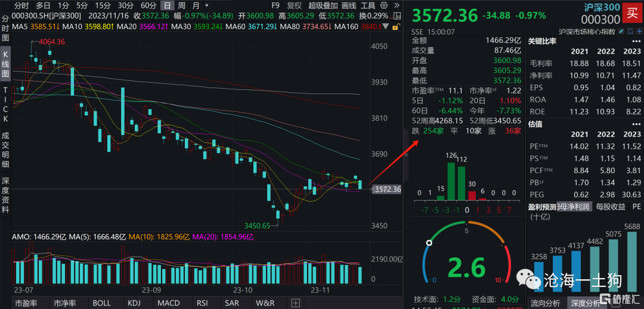Switch to the W&R indicator tab
Viewport: 644px width, 309px height.
pos(265,303)
